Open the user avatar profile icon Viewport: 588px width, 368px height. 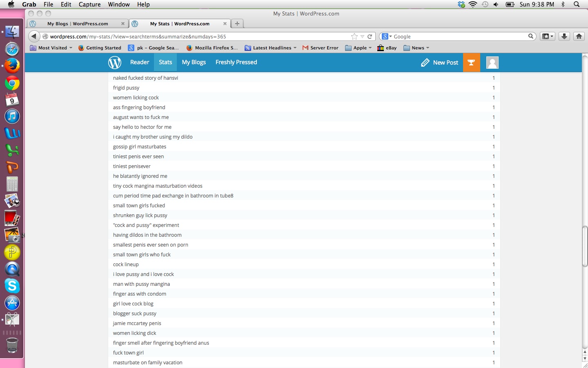point(492,63)
